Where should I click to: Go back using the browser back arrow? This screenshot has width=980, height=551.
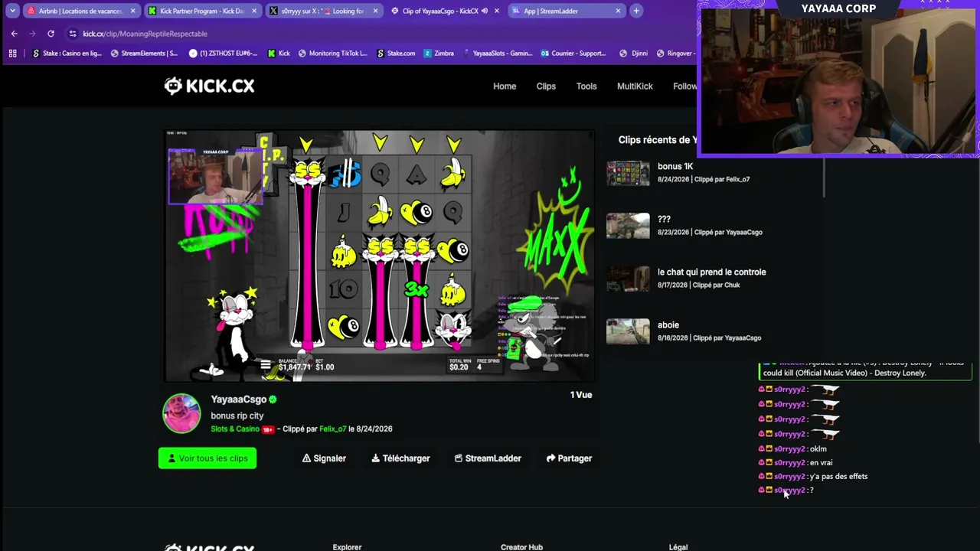click(x=14, y=34)
